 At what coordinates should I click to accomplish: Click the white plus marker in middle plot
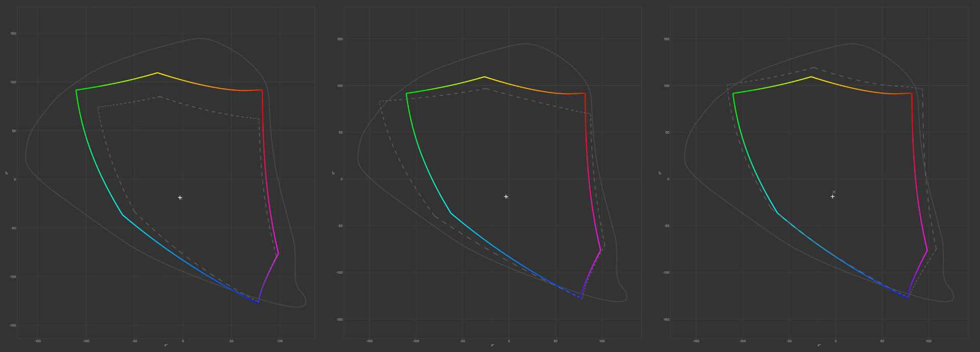click(x=506, y=196)
